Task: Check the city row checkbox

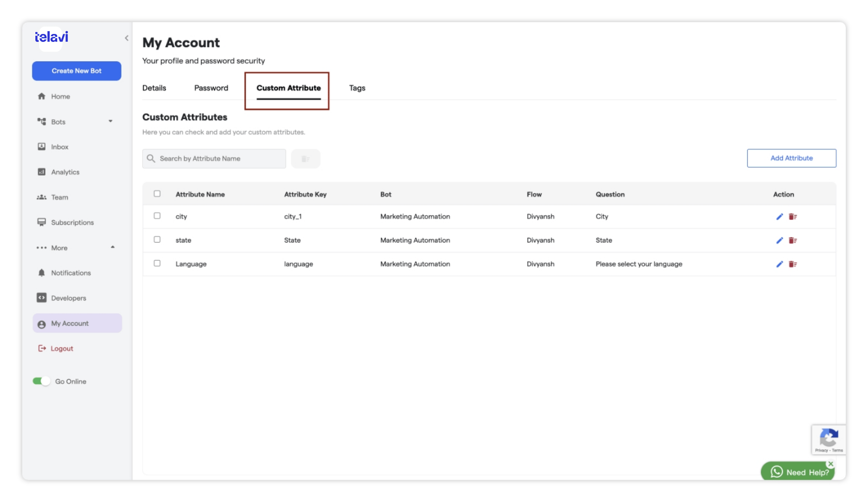Action: (157, 216)
